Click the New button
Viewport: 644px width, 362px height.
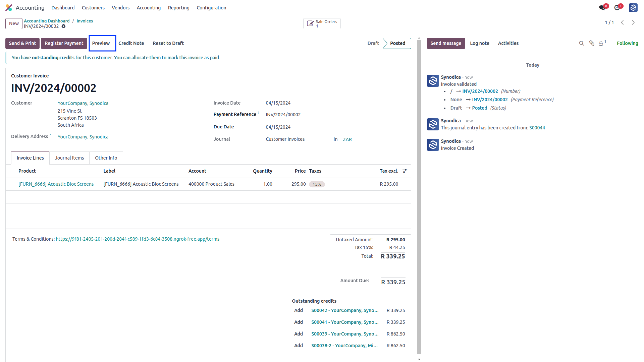14,23
